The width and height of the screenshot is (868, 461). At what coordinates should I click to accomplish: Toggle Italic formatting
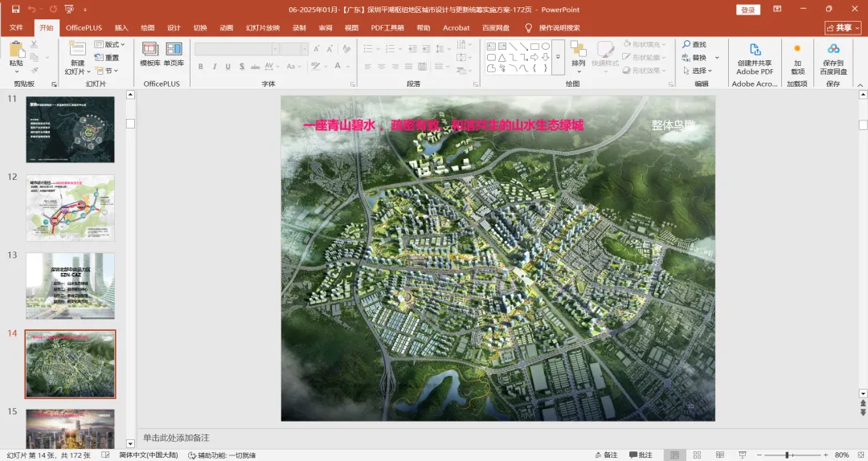[215, 67]
